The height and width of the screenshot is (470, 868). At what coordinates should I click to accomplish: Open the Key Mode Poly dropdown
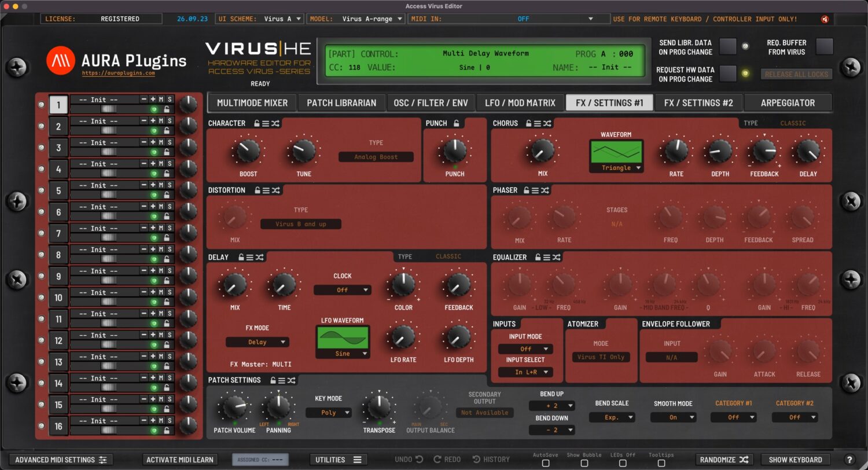(x=329, y=413)
